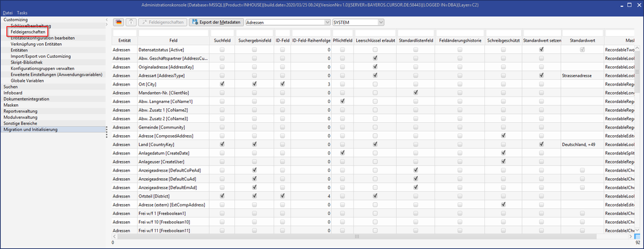Click filter field above Standardwert column
The image size is (644, 249).
[x=582, y=33]
